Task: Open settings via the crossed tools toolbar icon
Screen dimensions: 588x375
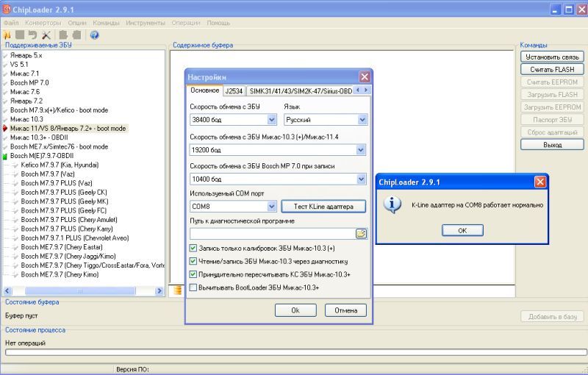Action: pos(46,35)
